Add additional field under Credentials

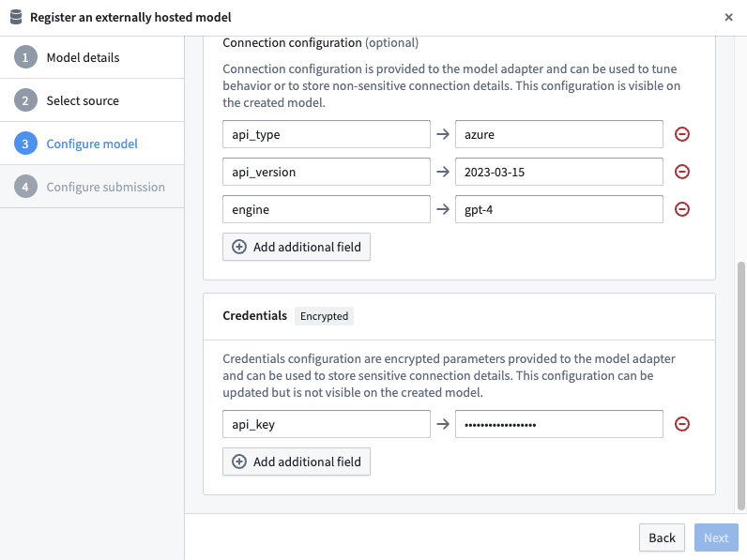(x=297, y=462)
